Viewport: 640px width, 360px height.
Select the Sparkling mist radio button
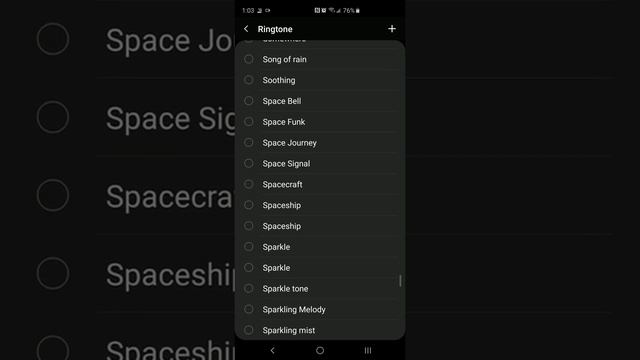point(249,330)
